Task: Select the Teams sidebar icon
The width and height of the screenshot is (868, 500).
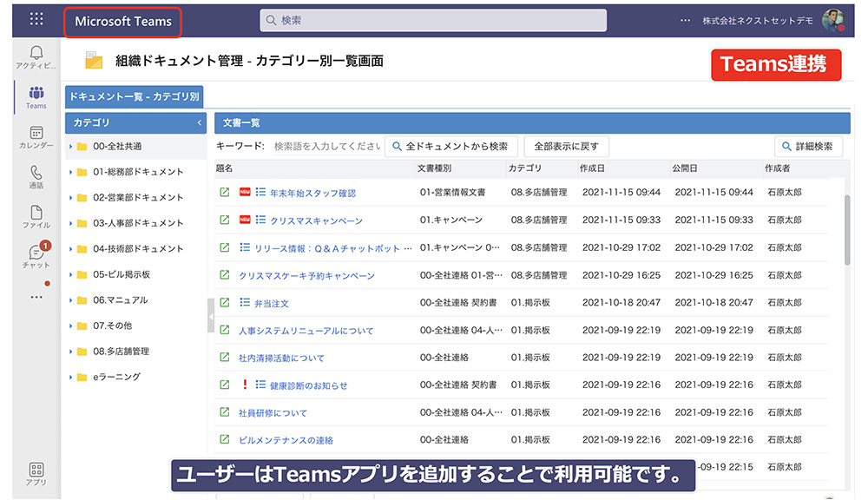Action: coord(36,93)
